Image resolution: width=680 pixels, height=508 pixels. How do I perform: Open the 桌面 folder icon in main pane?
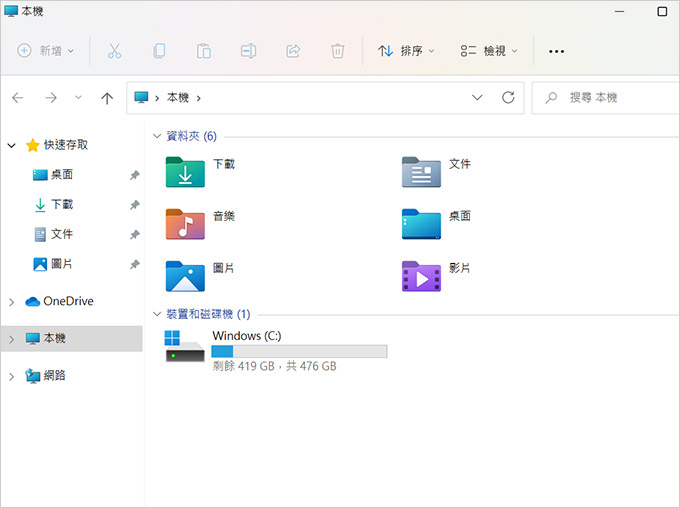[421, 224]
